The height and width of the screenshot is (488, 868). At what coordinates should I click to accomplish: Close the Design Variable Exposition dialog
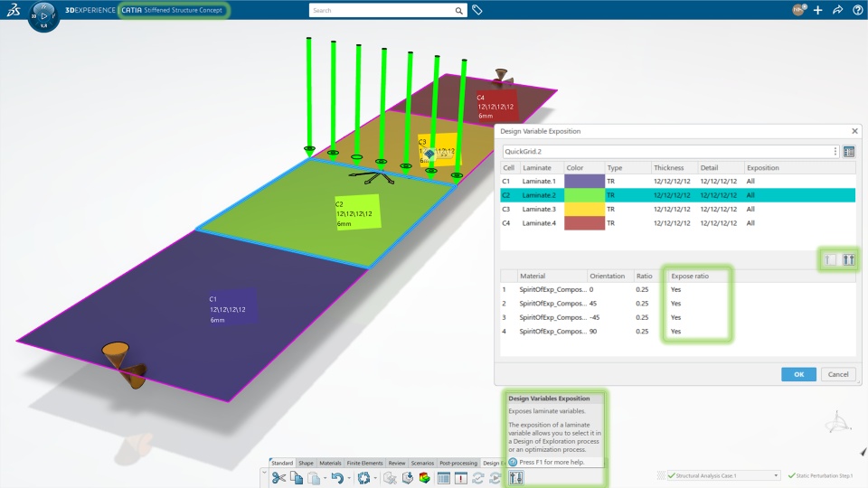click(854, 131)
